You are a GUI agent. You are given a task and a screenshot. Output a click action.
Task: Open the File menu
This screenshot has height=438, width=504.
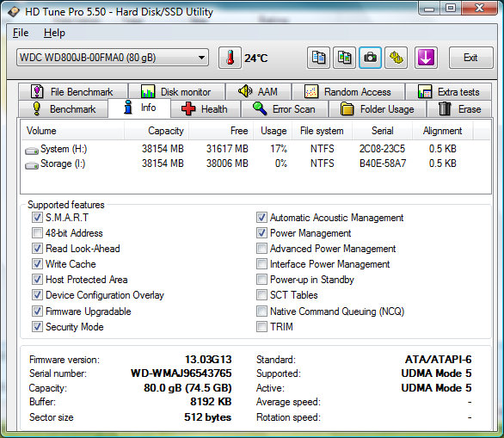(21, 33)
